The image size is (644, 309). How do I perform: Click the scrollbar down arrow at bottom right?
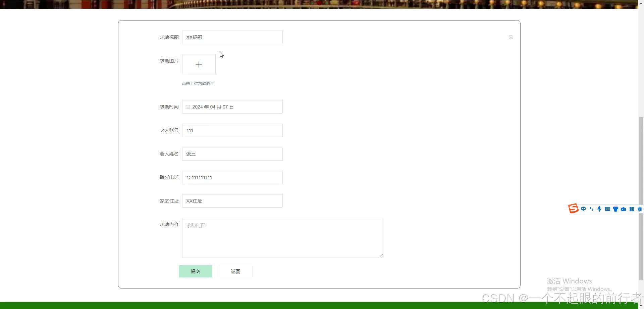[x=641, y=306]
